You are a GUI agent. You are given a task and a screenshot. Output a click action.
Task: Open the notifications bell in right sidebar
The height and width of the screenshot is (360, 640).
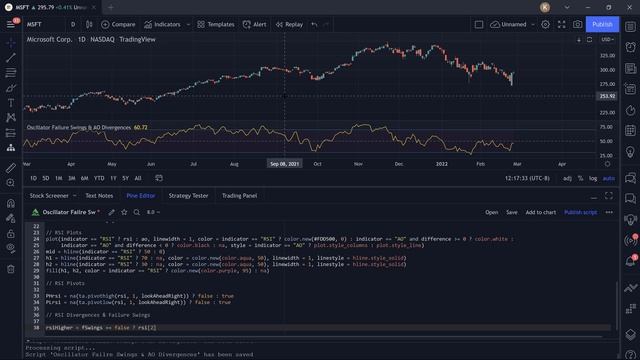[x=631, y=261]
